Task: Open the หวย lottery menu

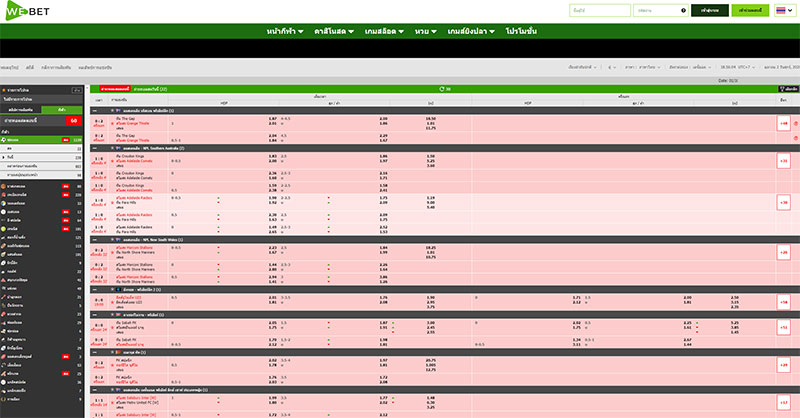Action: pyautogui.click(x=426, y=31)
